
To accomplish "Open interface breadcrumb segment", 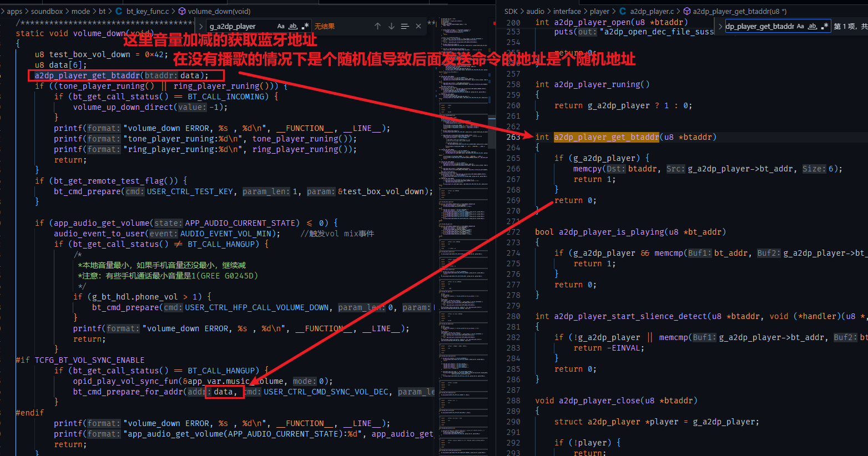I will point(567,11).
